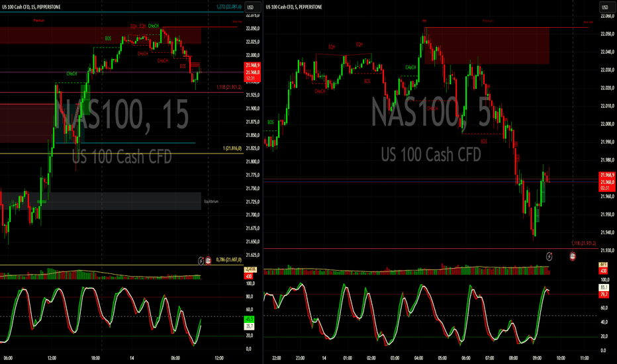Click the red 21.968,9 current price label on left chart
The height and width of the screenshot is (364, 617).
point(252,66)
